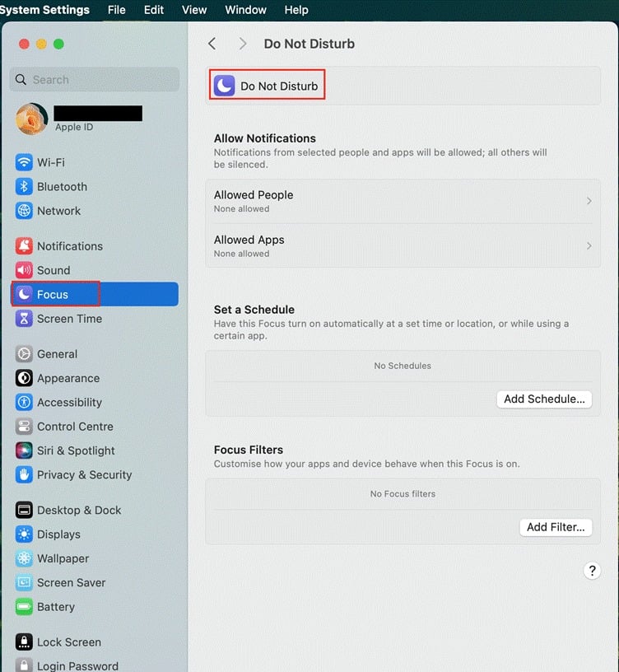
Task: Select Appearance label in sidebar
Action: [68, 378]
